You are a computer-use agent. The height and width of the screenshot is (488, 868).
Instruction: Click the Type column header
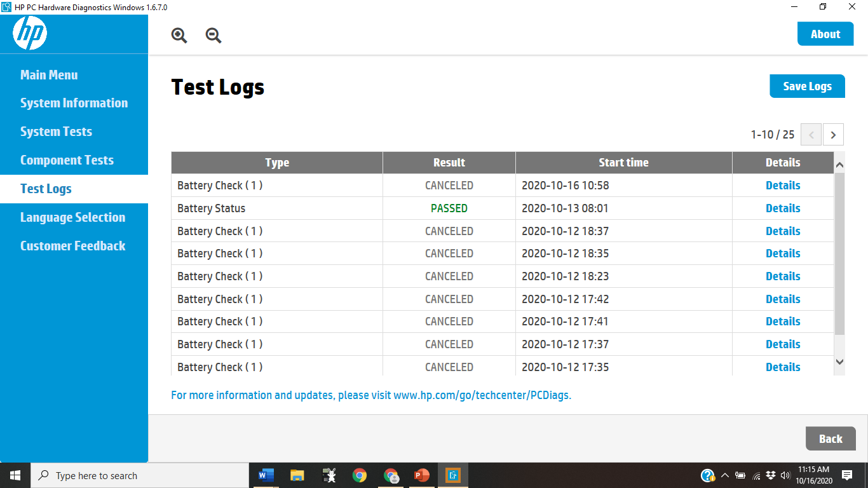277,163
